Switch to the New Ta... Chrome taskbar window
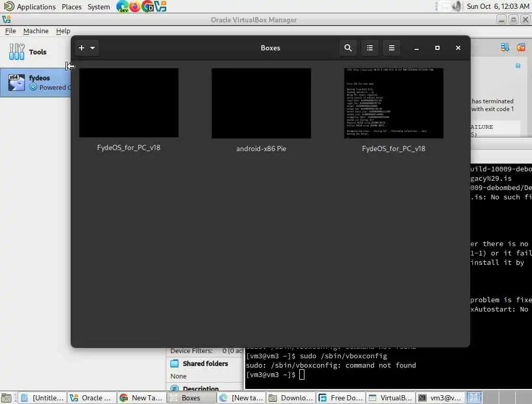The height and width of the screenshot is (404, 532). [x=142, y=398]
